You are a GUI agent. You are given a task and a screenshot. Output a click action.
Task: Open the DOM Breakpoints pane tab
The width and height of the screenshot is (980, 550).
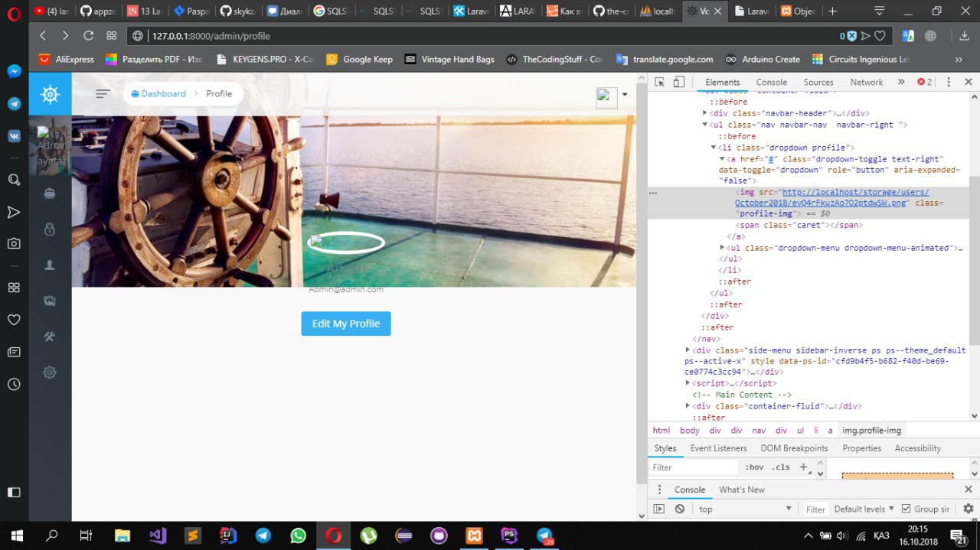click(794, 448)
